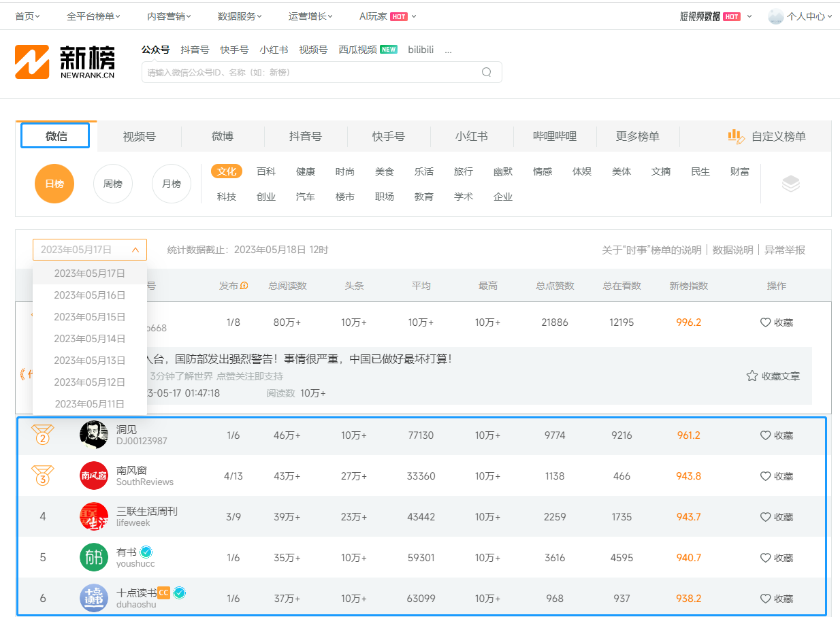Expand the 全平台榜单 menu

[x=94, y=16]
